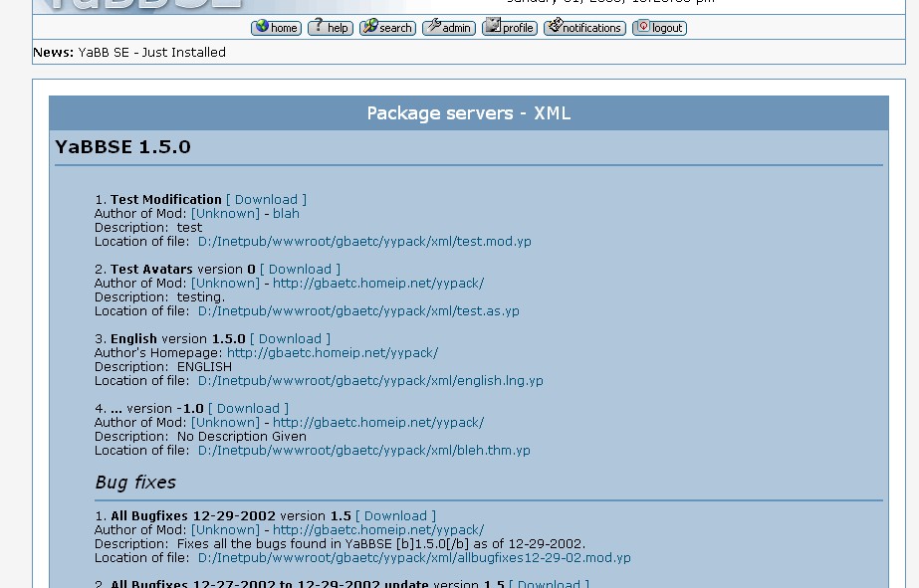Click the description text ENGLISH
The image size is (919, 588).
[x=204, y=367]
